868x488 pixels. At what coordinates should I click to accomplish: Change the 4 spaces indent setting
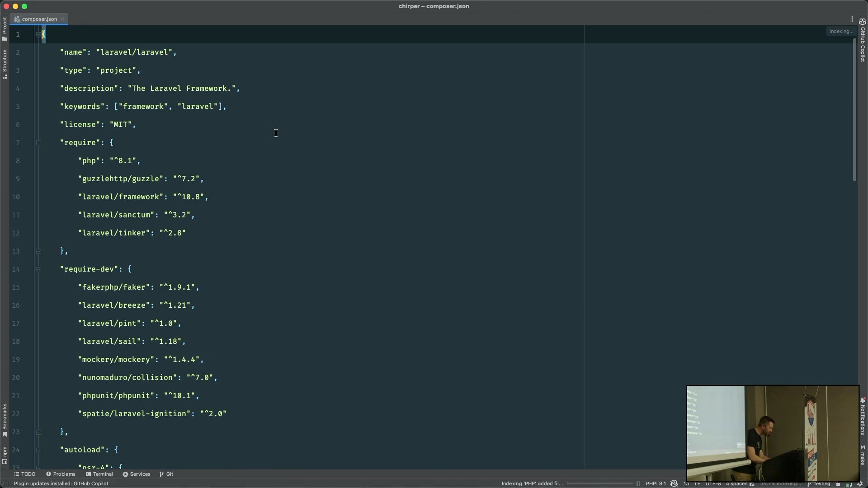pos(736,483)
